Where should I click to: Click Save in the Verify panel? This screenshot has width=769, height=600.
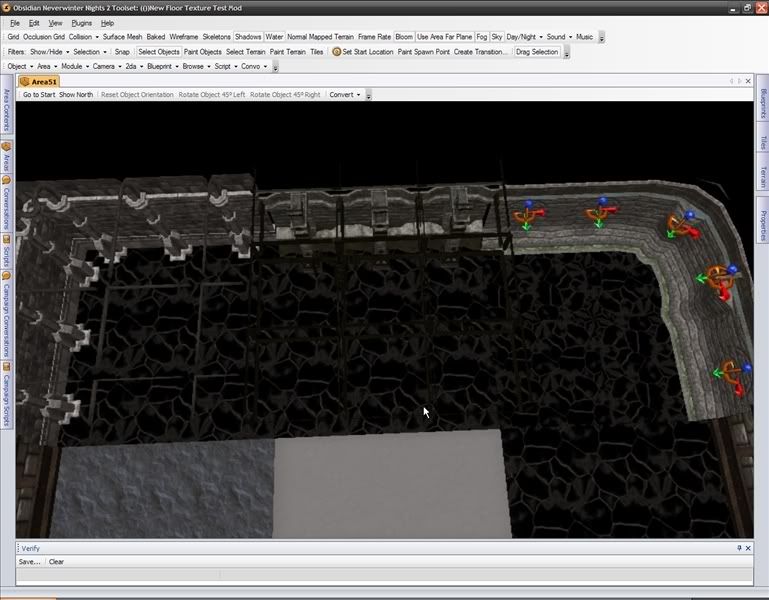[29, 562]
